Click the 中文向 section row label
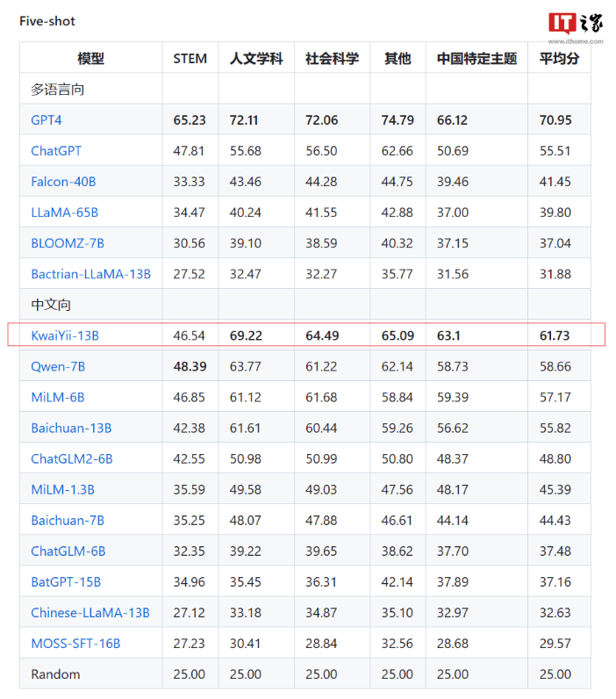Image resolution: width=616 pixels, height=699 pixels. (51, 305)
